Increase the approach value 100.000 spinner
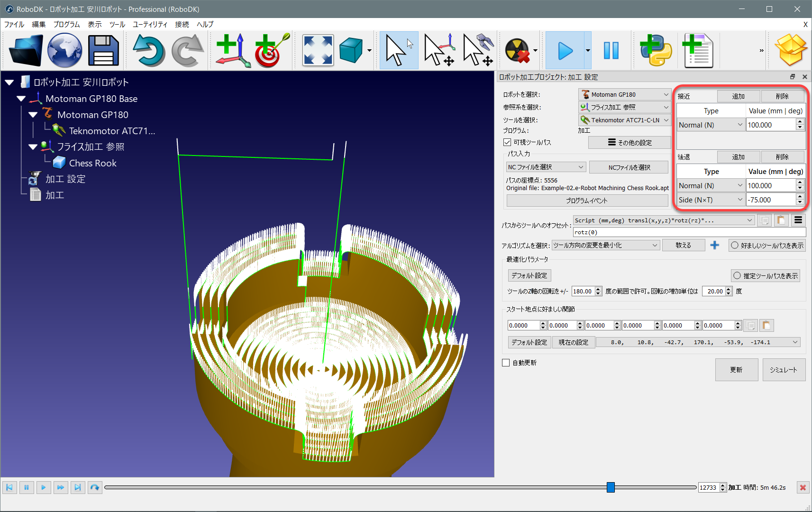Screen dimensions: 812x512 click(800, 122)
